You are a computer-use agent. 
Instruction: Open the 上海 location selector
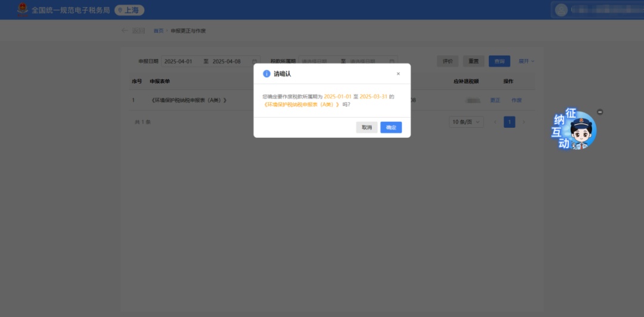click(x=129, y=10)
